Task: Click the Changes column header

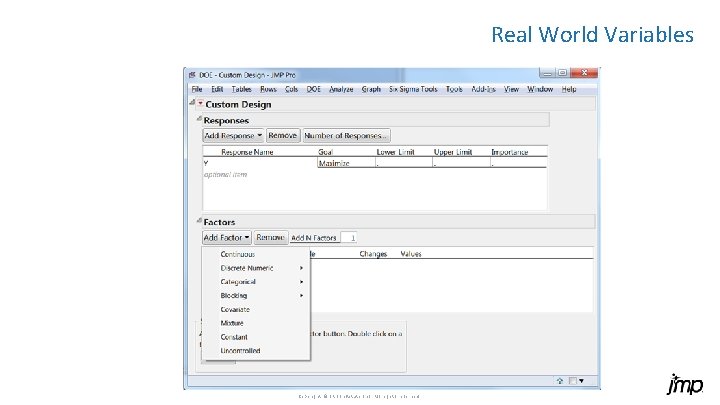Action: 373,254
